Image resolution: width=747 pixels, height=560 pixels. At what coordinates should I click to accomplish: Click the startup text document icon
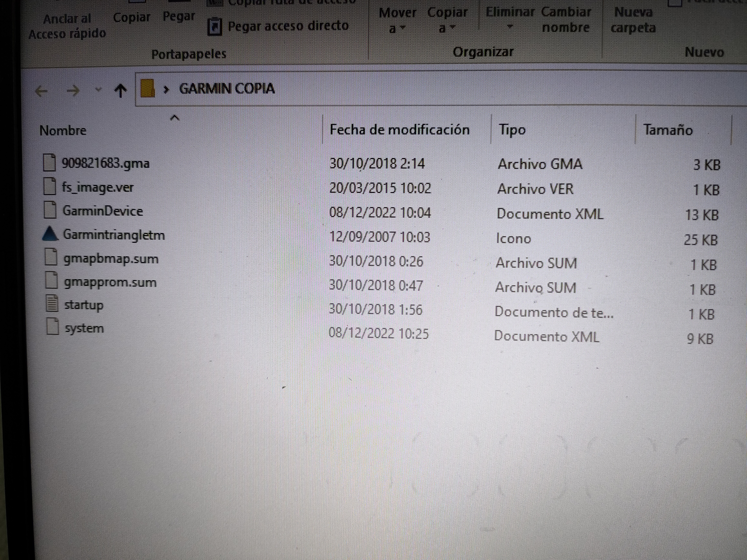(x=52, y=303)
